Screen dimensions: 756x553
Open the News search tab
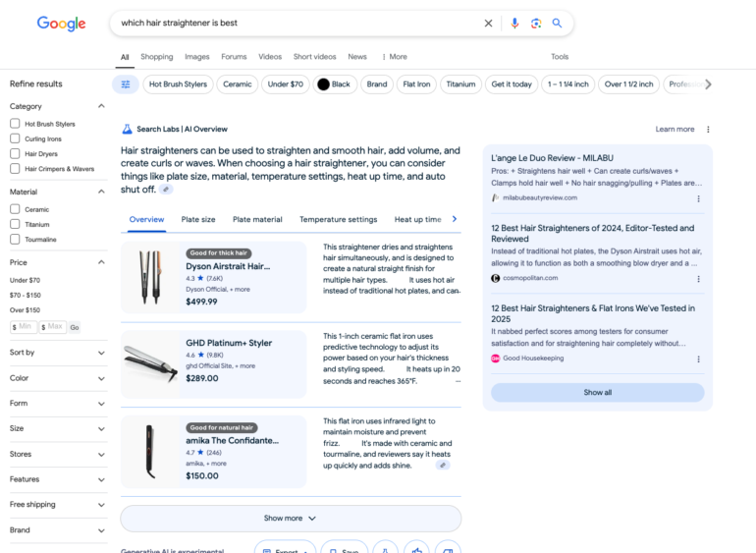357,56
